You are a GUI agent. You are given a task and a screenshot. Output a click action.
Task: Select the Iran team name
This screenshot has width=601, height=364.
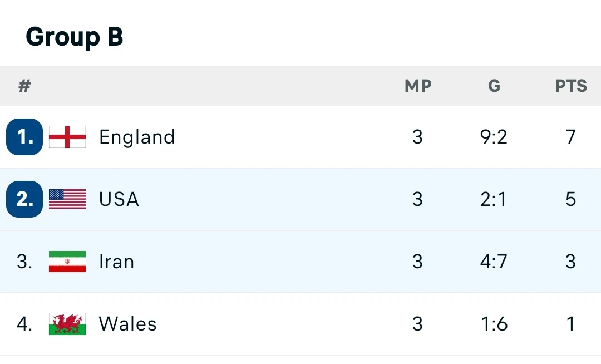(x=117, y=262)
